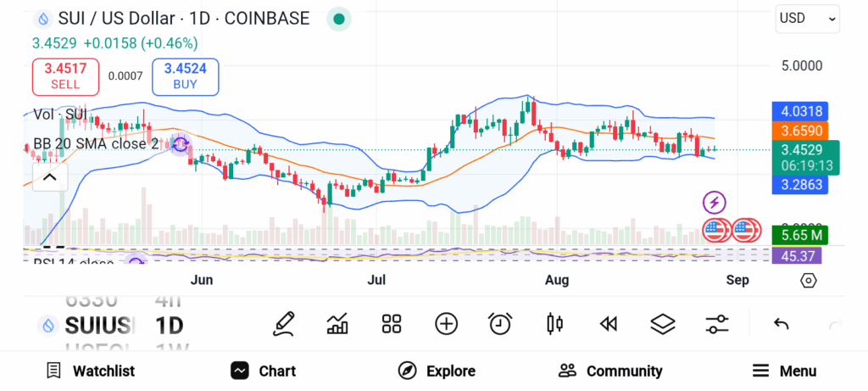Switch to the Watchlist tab
The width and height of the screenshot is (868, 391).
(90, 371)
